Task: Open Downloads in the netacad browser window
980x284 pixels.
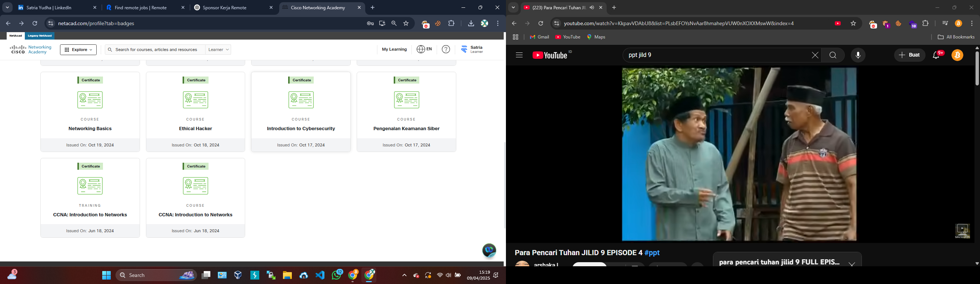Action: (x=471, y=24)
